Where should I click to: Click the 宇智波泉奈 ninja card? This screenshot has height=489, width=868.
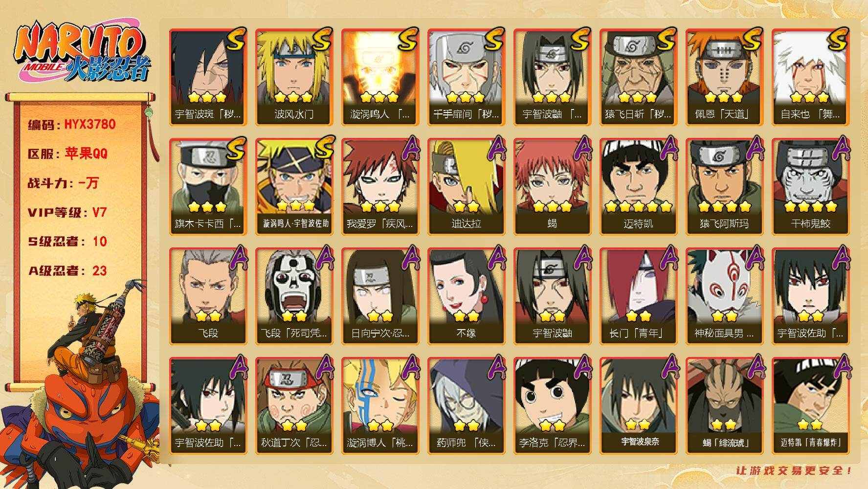638,406
